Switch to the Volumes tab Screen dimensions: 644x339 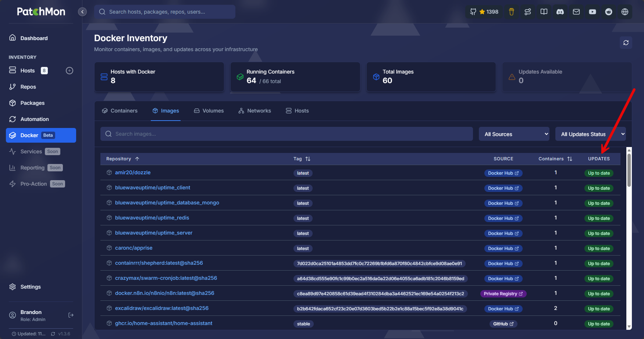[209, 111]
